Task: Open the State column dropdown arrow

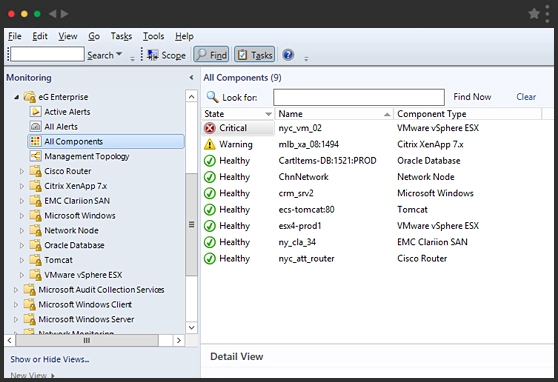Action: click(268, 114)
